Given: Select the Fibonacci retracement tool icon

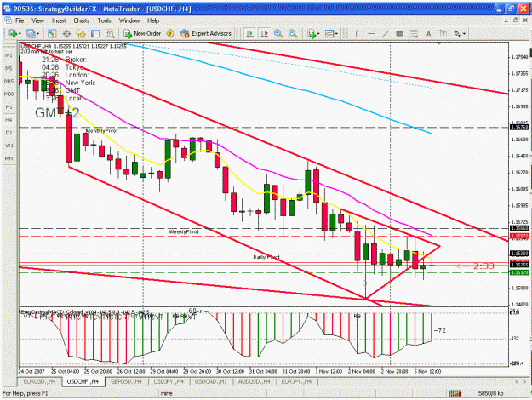Looking at the screenshot, I should 414,33.
